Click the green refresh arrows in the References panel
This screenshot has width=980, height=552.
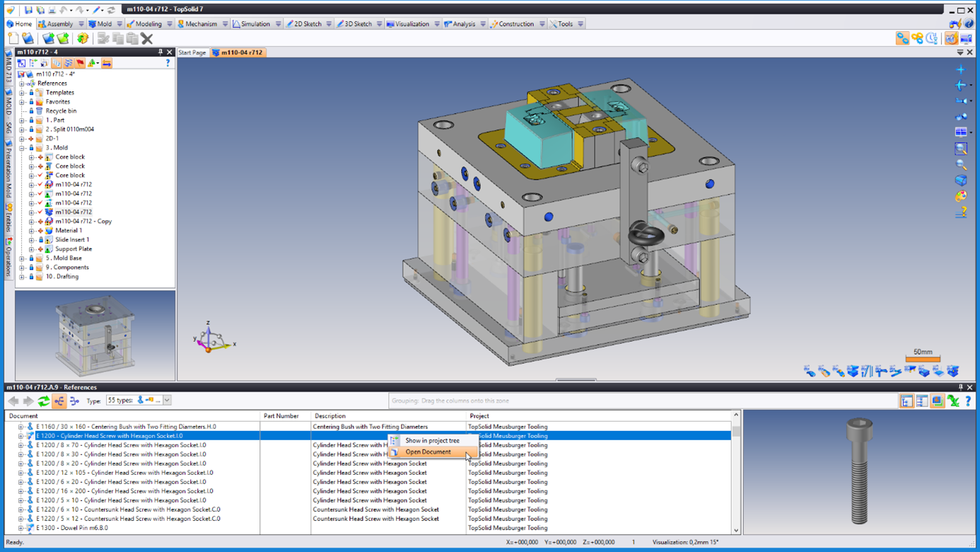tap(44, 401)
